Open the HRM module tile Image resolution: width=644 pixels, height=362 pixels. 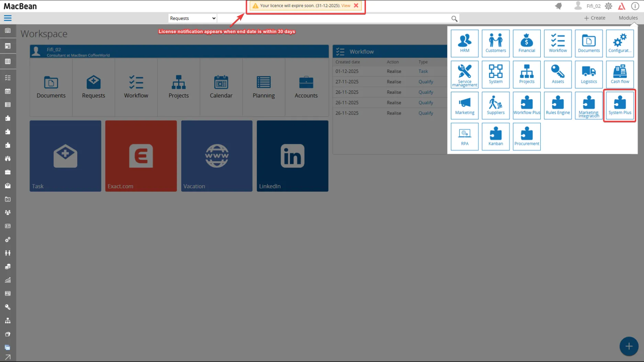tap(464, 43)
